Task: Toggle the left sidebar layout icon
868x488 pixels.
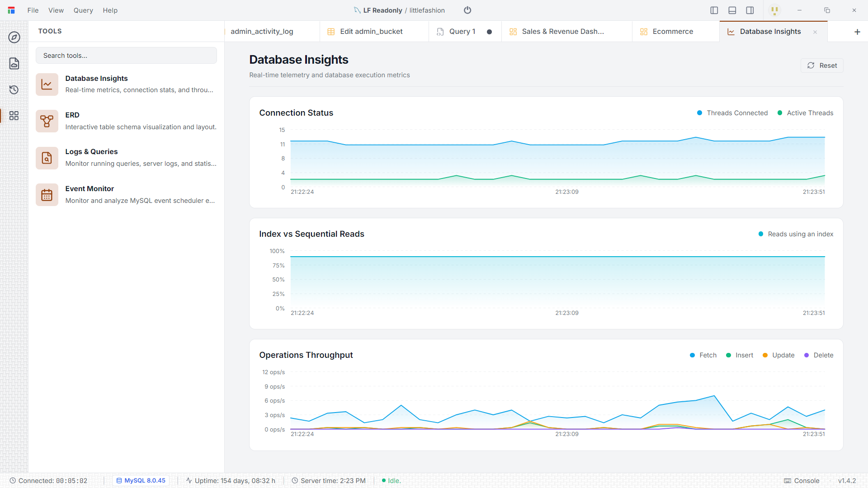Action: point(714,10)
